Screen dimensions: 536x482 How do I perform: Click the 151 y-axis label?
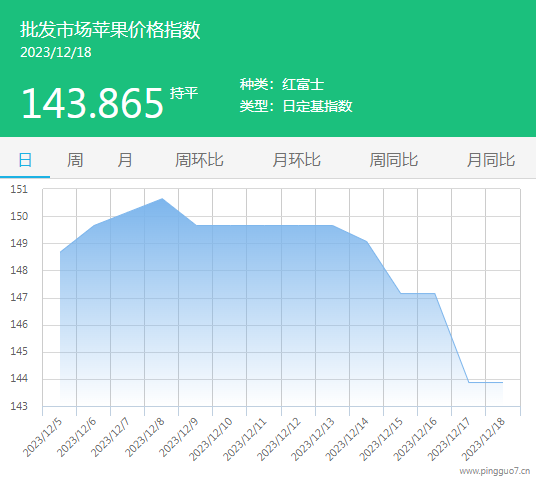tap(19, 189)
